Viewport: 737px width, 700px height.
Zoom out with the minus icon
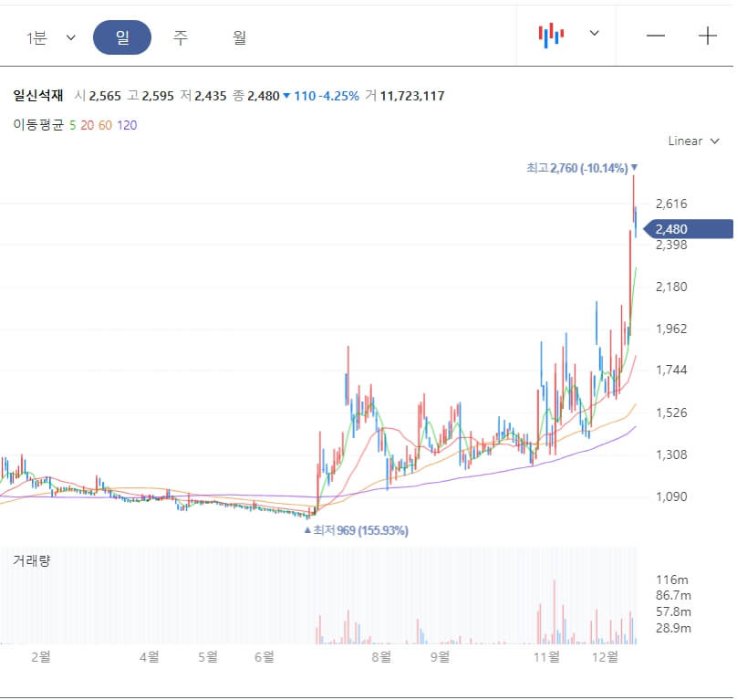coord(656,36)
